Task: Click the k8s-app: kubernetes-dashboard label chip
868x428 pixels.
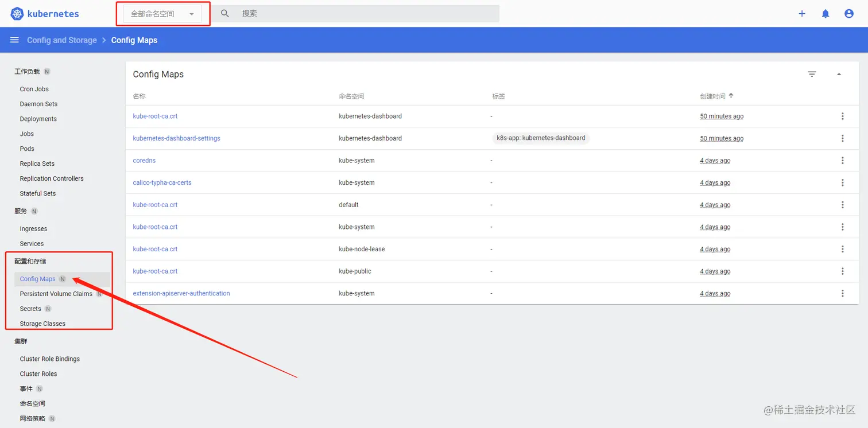Action: coord(541,138)
